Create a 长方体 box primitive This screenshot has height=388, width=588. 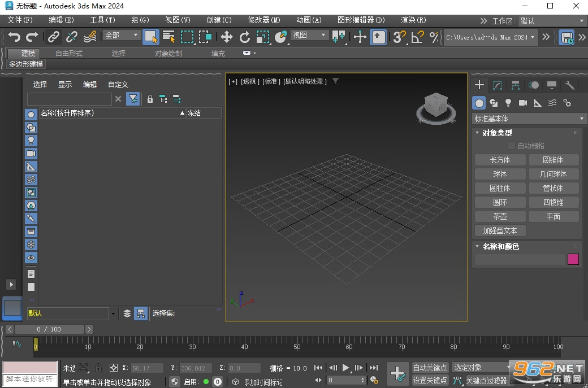click(x=500, y=160)
